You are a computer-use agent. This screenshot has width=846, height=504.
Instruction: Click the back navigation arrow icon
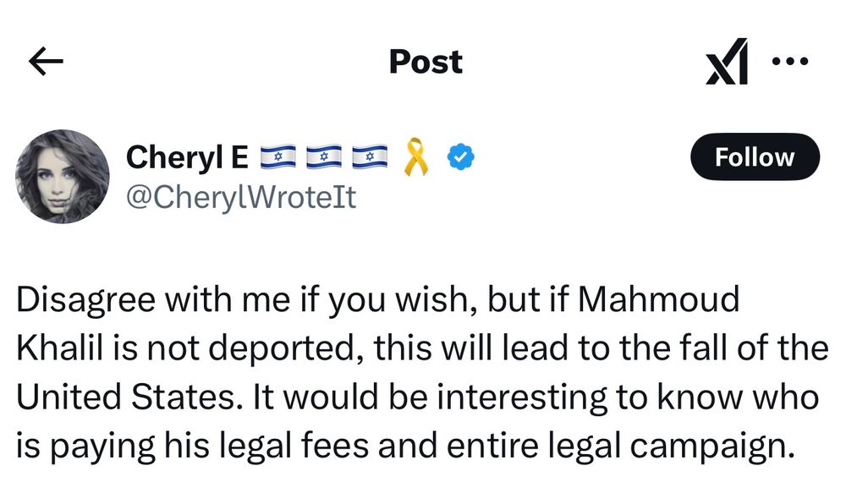pos(47,60)
